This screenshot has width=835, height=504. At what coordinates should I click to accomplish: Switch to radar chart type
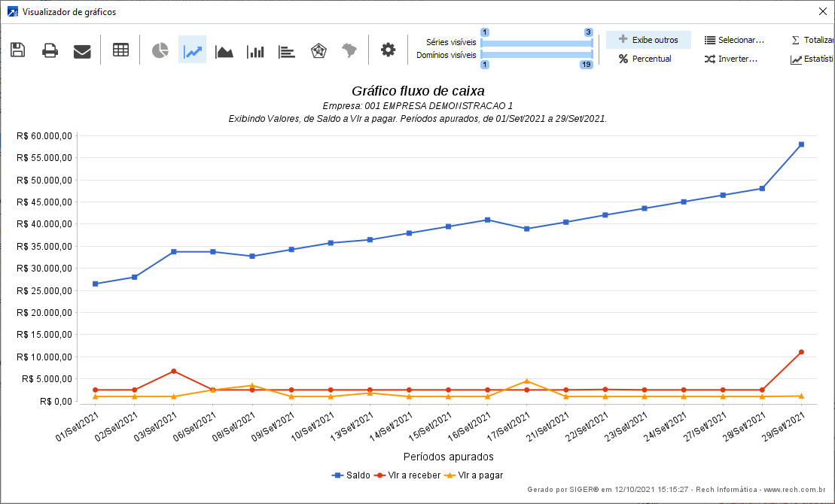318,50
